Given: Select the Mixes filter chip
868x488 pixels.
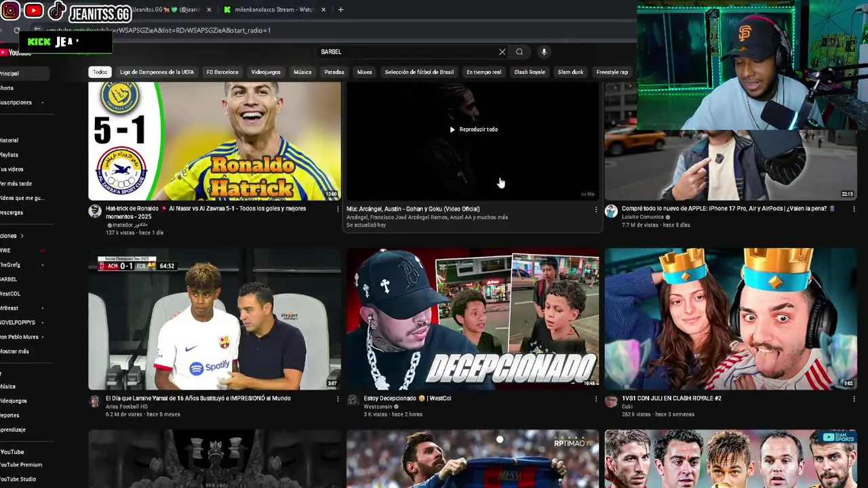Looking at the screenshot, I should pyautogui.click(x=364, y=72).
